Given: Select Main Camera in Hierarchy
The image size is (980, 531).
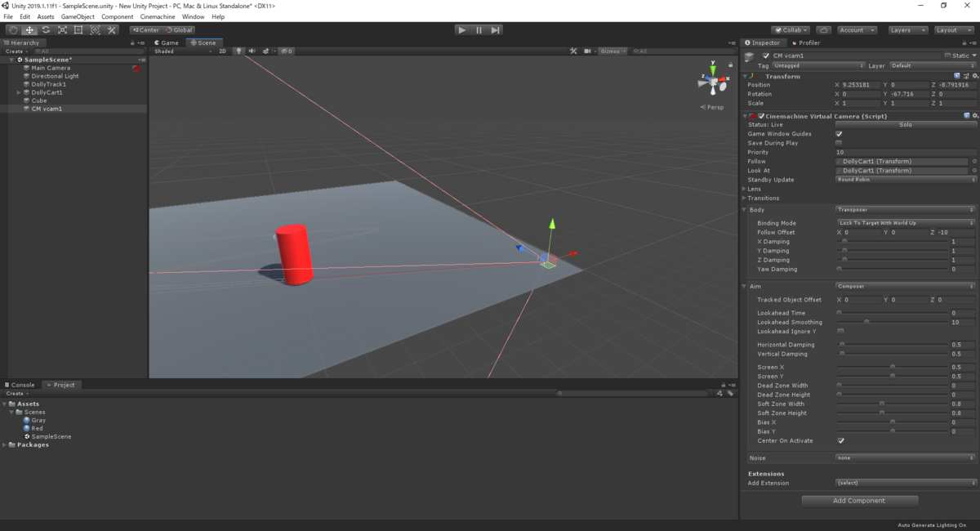Looking at the screenshot, I should point(51,68).
